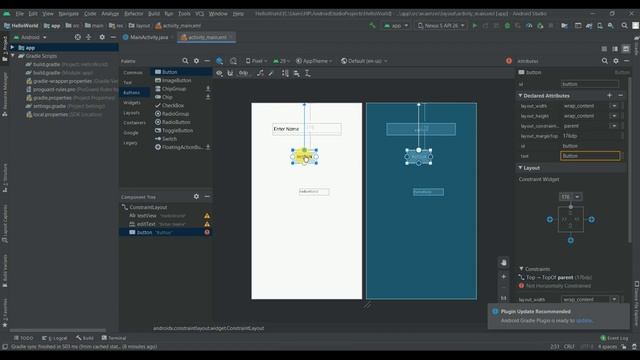Image resolution: width=640 pixels, height=360 pixels.
Task: Open layout_height value dropdown arrow
Action: coord(614,116)
